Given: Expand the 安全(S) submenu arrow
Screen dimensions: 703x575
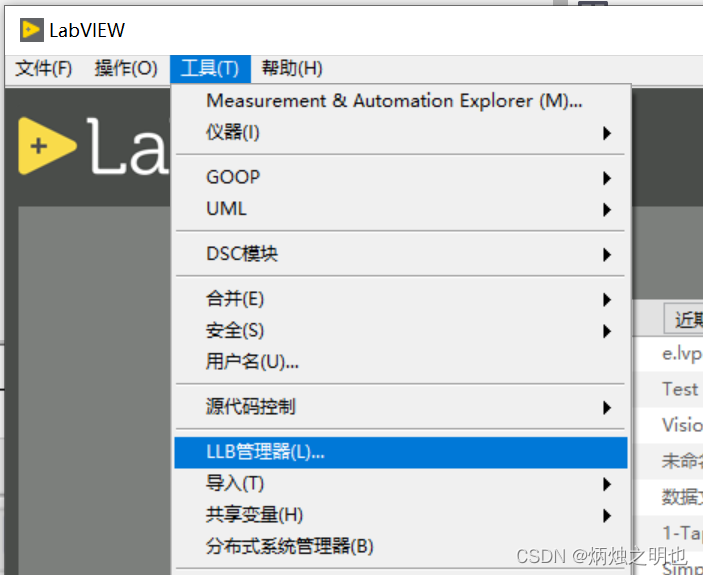Looking at the screenshot, I should coord(607,331).
